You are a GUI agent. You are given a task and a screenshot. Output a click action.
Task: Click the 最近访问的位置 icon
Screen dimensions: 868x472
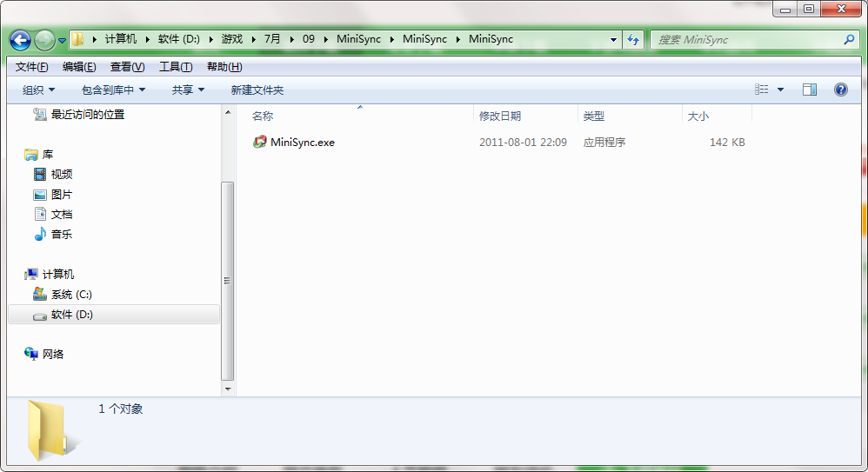pyautogui.click(x=39, y=114)
